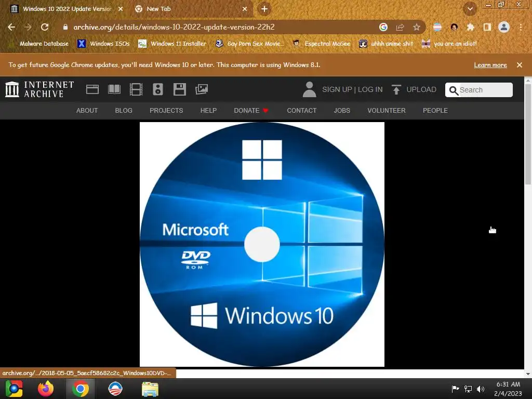Click the pride flag extension icon
532x399 pixels.
[437, 27]
